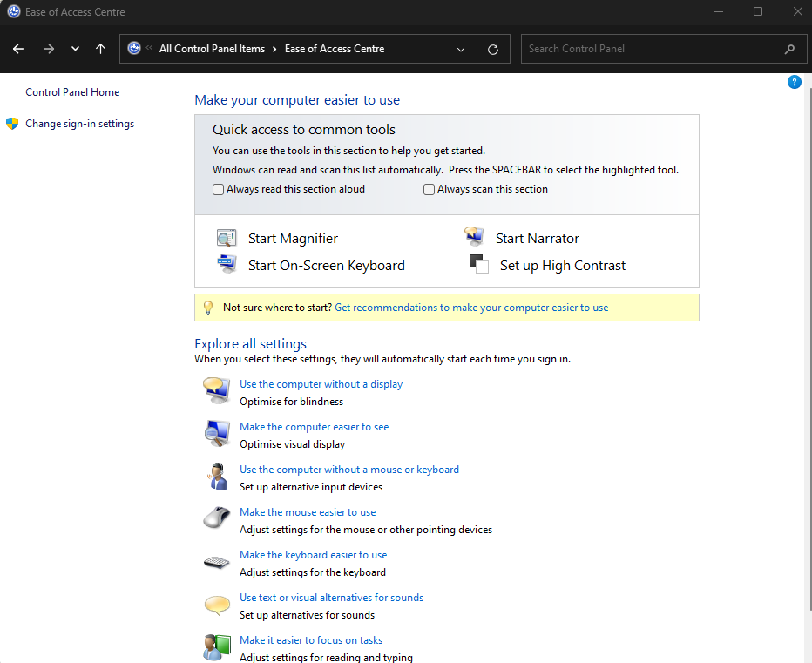Click the breadcrumb chevron after All Control Panel Items
This screenshot has width=812, height=663.
tap(274, 49)
